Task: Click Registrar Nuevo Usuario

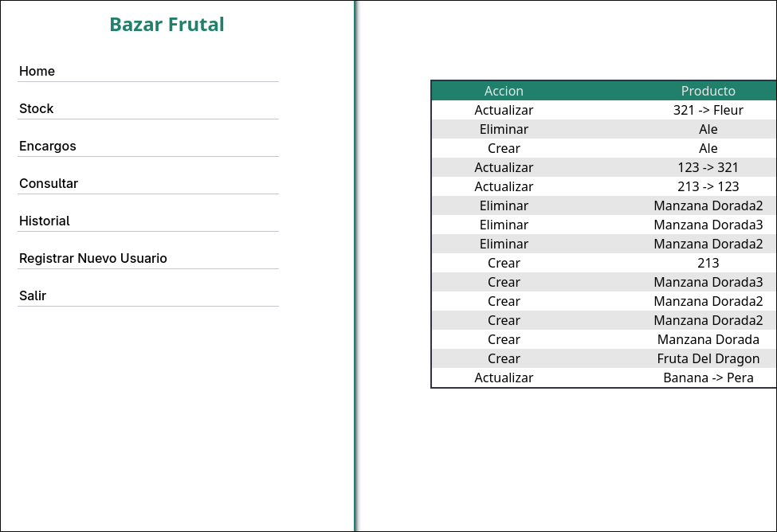Action: click(93, 259)
